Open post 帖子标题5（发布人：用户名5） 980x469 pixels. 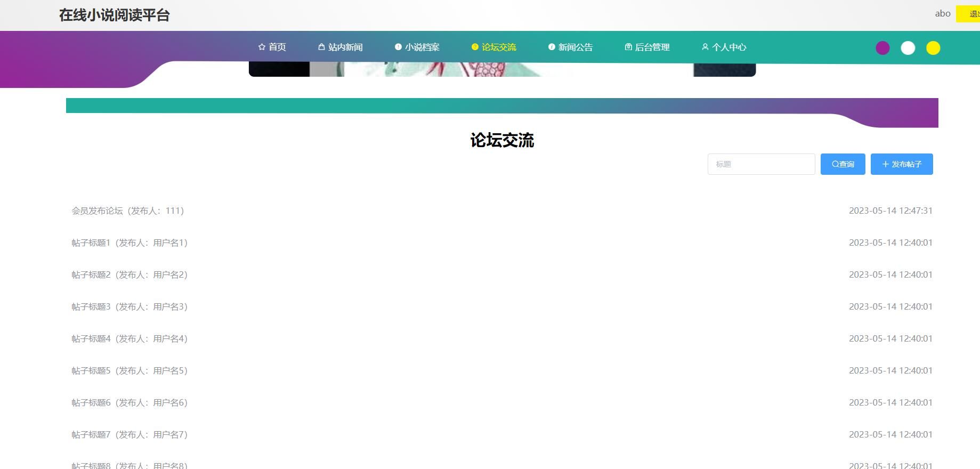pos(129,370)
